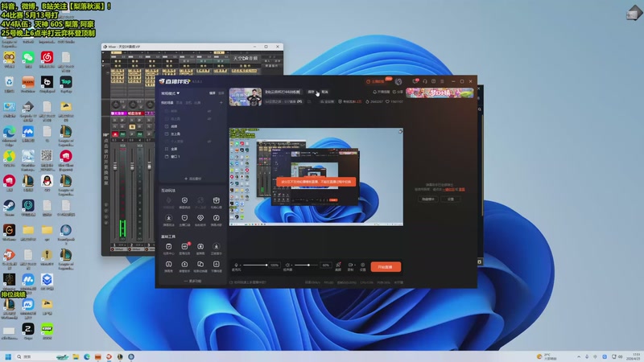The height and width of the screenshot is (362, 644).
Task: Adjust the microphone volume slider
Action: pos(255,265)
